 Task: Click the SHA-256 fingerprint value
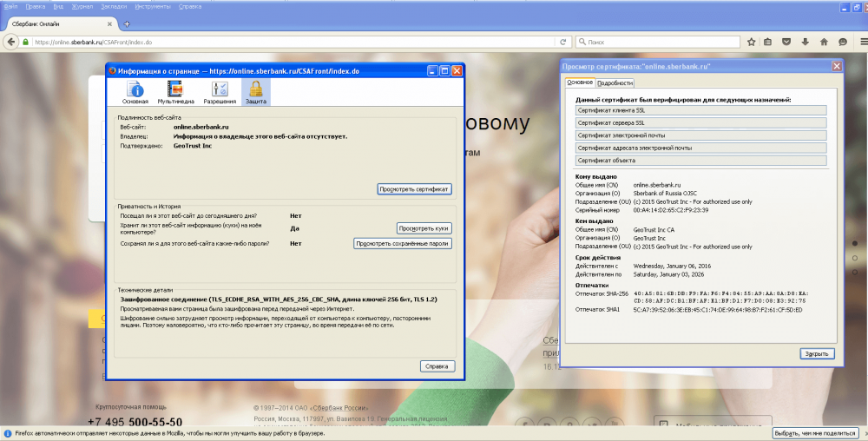[x=720, y=297]
